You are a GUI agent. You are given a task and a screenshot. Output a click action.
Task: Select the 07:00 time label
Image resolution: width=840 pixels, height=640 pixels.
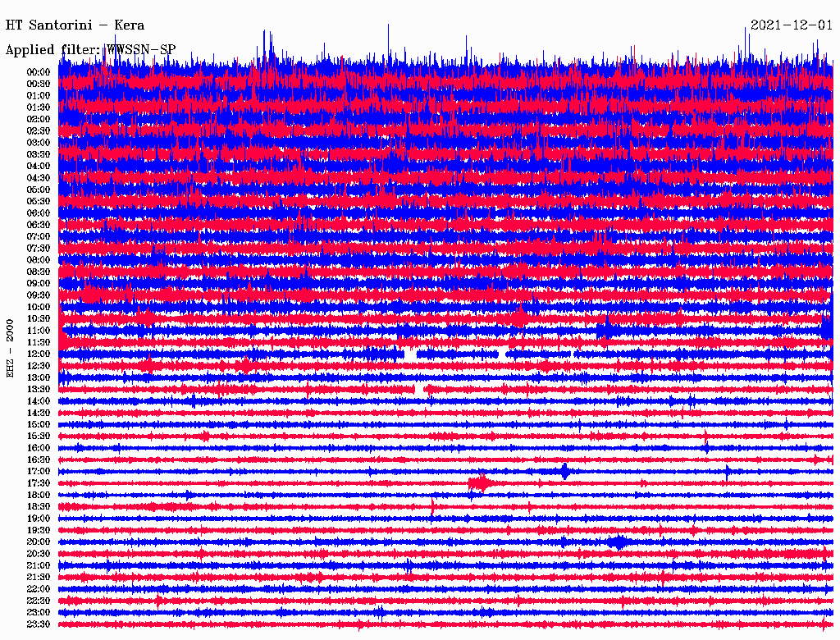click(39, 237)
